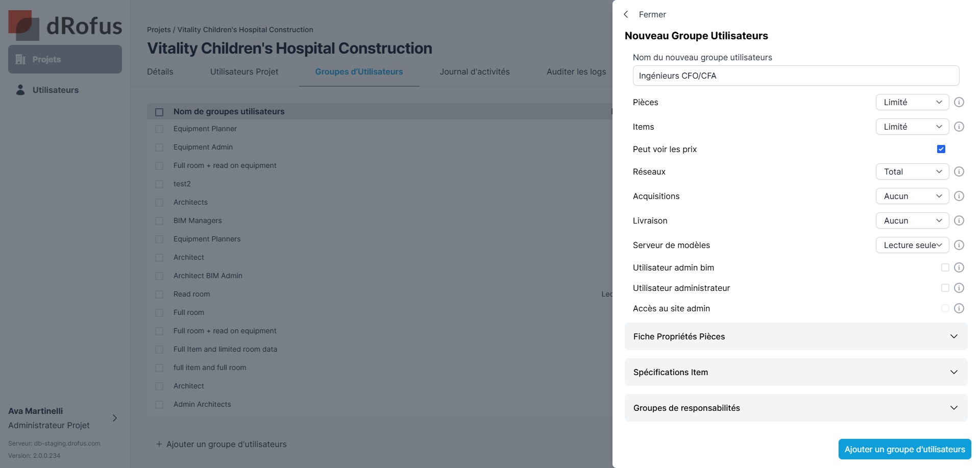Image resolution: width=980 pixels, height=468 pixels.
Task: Uncheck the Peut voir les prix checkbox
Action: (941, 149)
